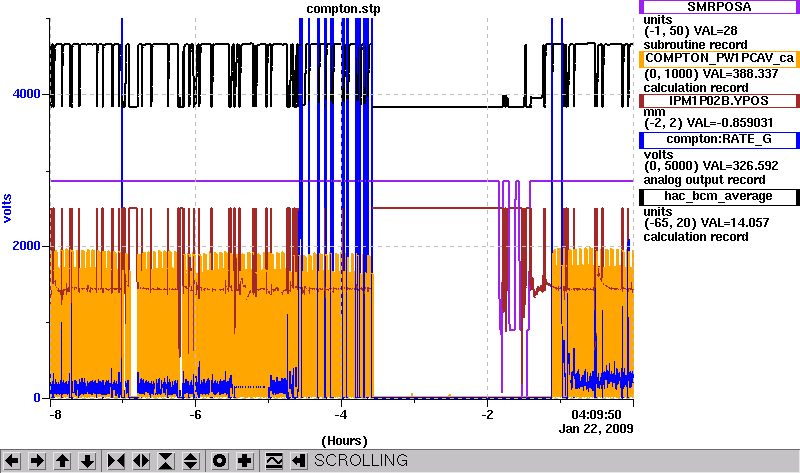
Task: Select the hac_bcm_average legend entry
Action: [719, 197]
